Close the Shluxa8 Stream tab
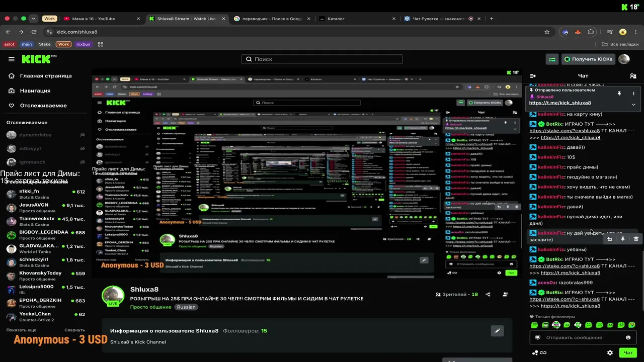The image size is (644, 362). coord(223,19)
